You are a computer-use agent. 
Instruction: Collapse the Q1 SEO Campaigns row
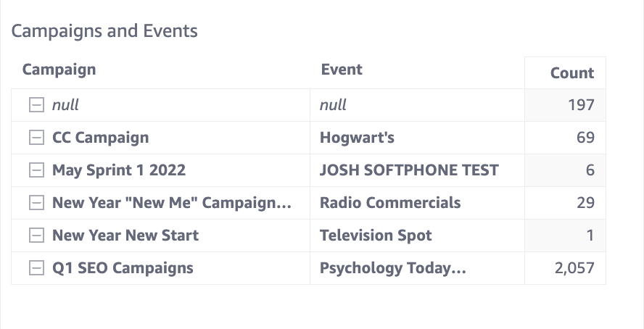pos(36,268)
